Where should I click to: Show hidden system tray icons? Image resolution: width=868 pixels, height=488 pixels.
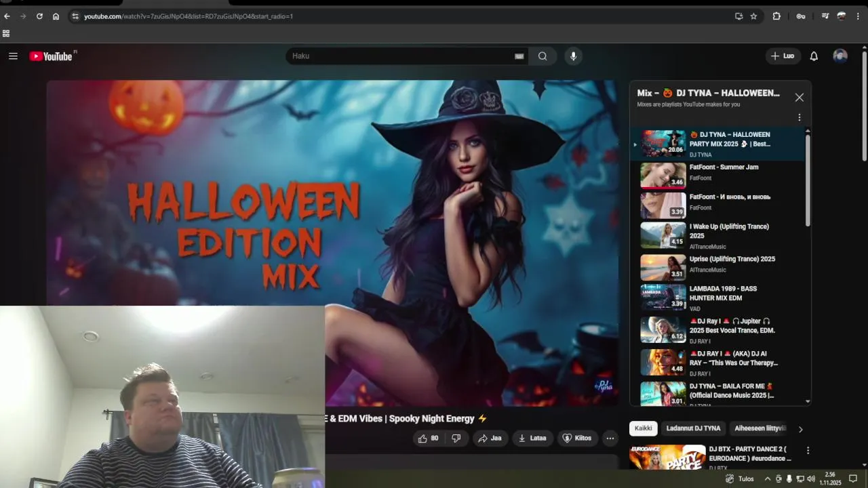[768, 479]
